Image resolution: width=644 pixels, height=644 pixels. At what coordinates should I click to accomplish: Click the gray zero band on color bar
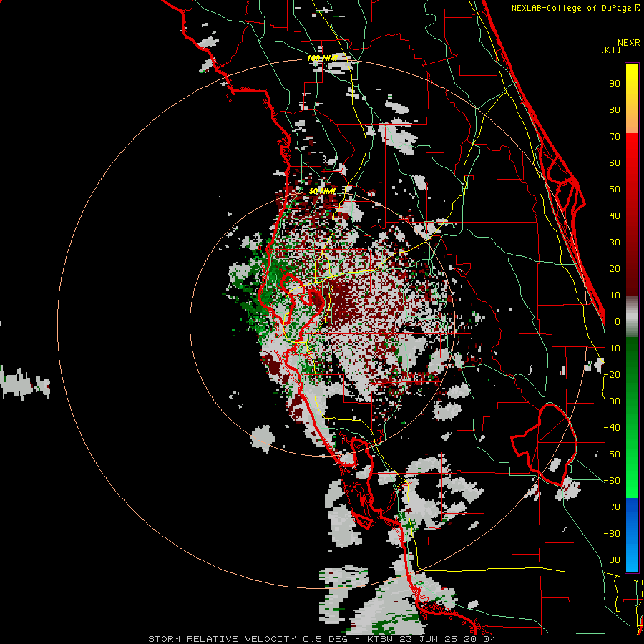(632, 317)
